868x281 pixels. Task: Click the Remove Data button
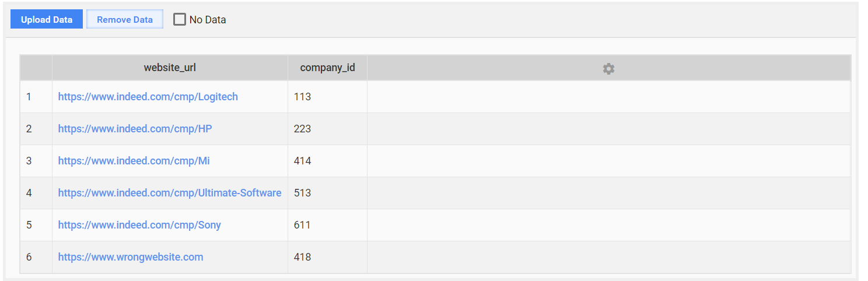(x=125, y=19)
